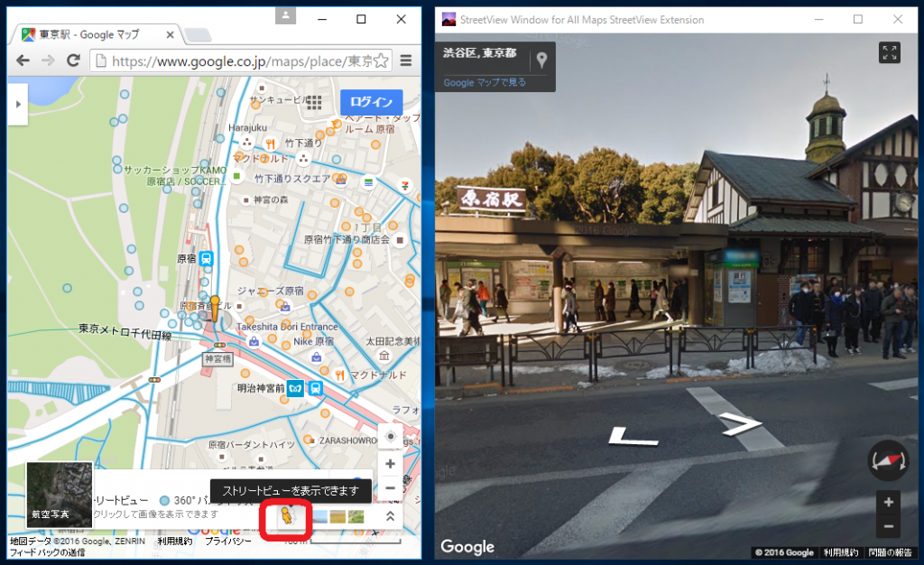Open the プライバシー link
The image size is (924, 565).
(x=228, y=541)
